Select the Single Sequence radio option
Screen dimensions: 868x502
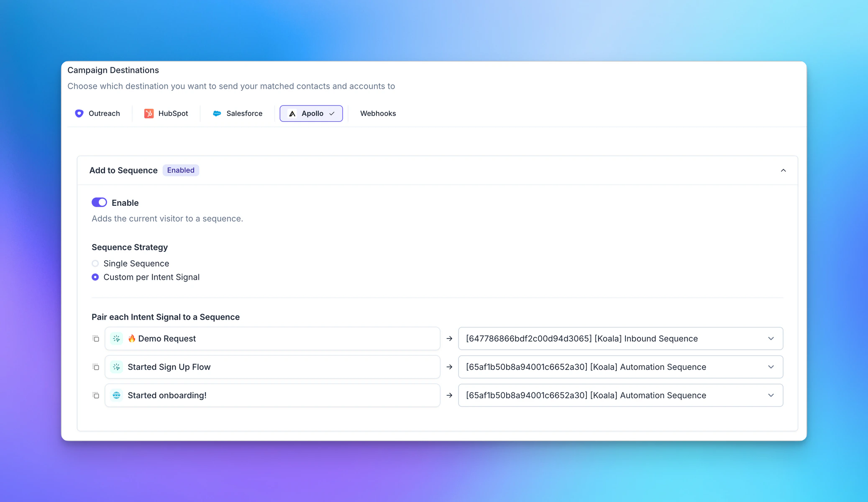pyautogui.click(x=95, y=264)
